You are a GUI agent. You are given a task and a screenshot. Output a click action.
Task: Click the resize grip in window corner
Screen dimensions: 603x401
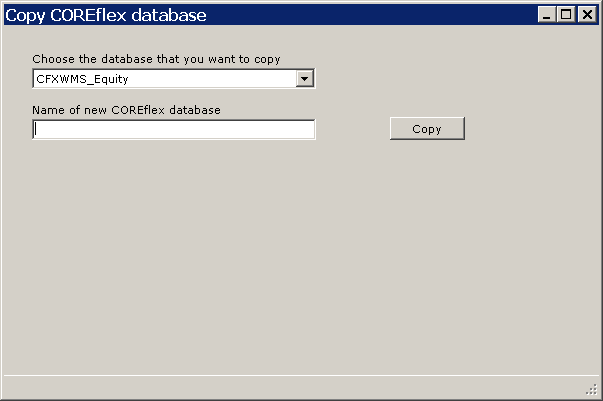(x=592, y=390)
